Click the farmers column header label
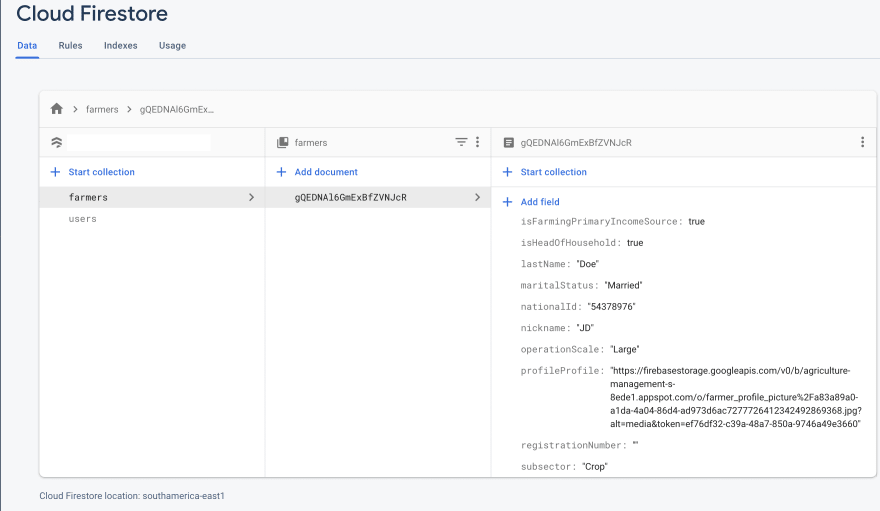 (x=311, y=142)
